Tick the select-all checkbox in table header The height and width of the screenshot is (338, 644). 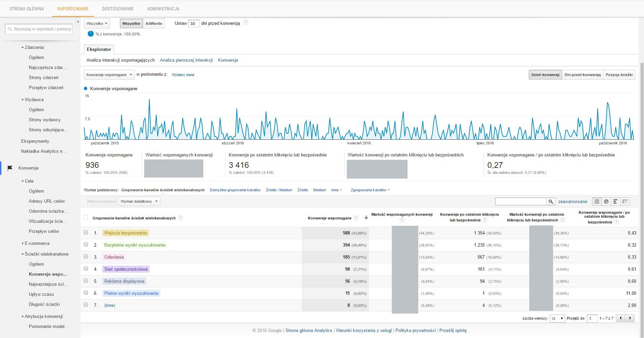click(x=86, y=217)
